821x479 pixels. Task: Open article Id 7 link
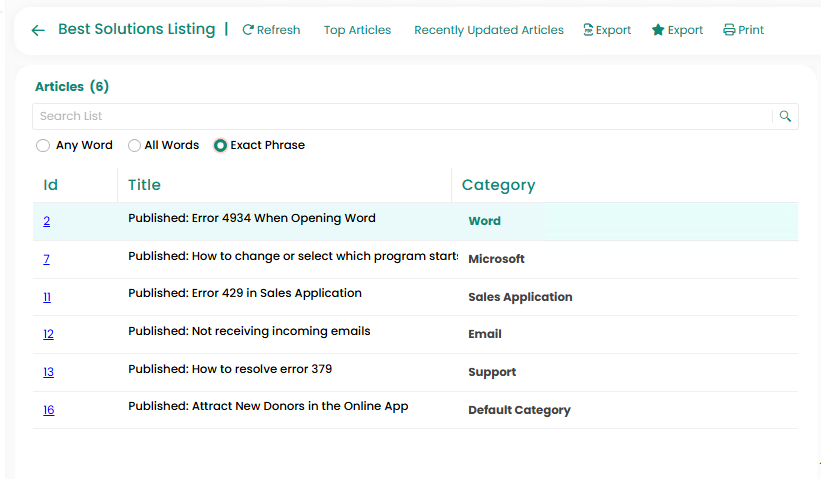point(47,259)
